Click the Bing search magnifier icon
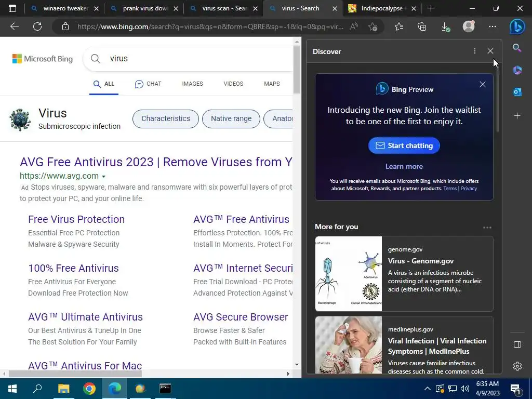 [96, 58]
